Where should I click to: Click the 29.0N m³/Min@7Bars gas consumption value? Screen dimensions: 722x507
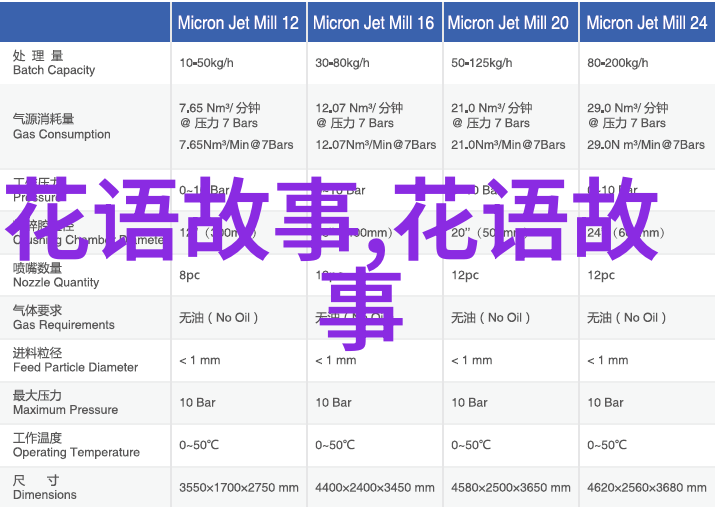(646, 145)
